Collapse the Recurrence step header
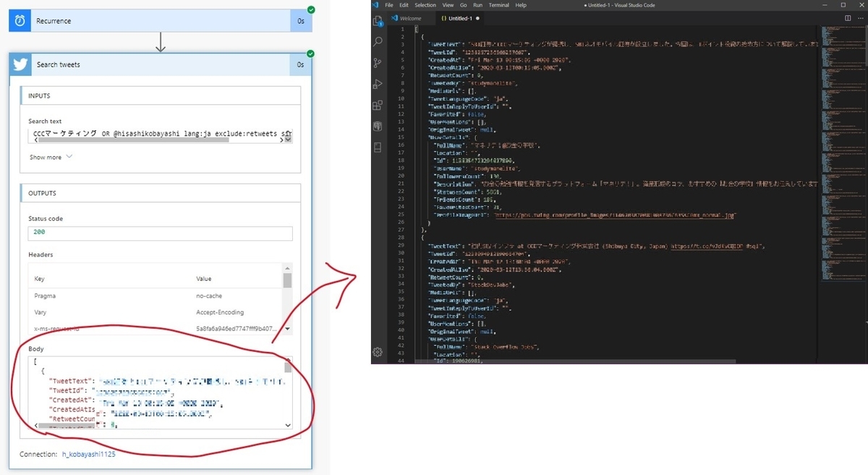868x475 pixels. point(161,21)
